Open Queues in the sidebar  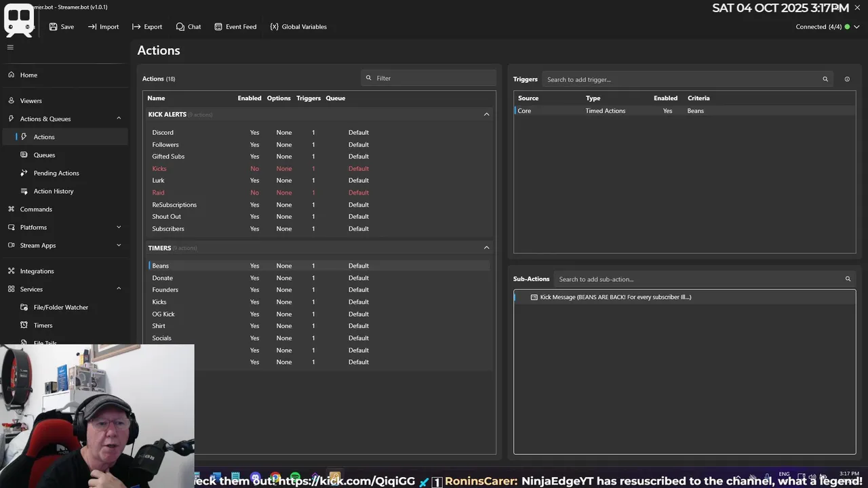tap(64, 155)
